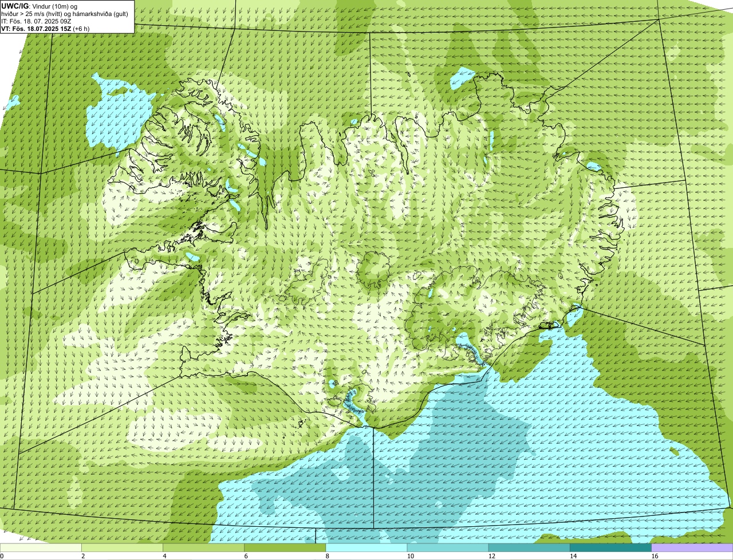This screenshot has width=733, height=560.
Task: Click the legend scale label '14'
Action: [x=573, y=556]
